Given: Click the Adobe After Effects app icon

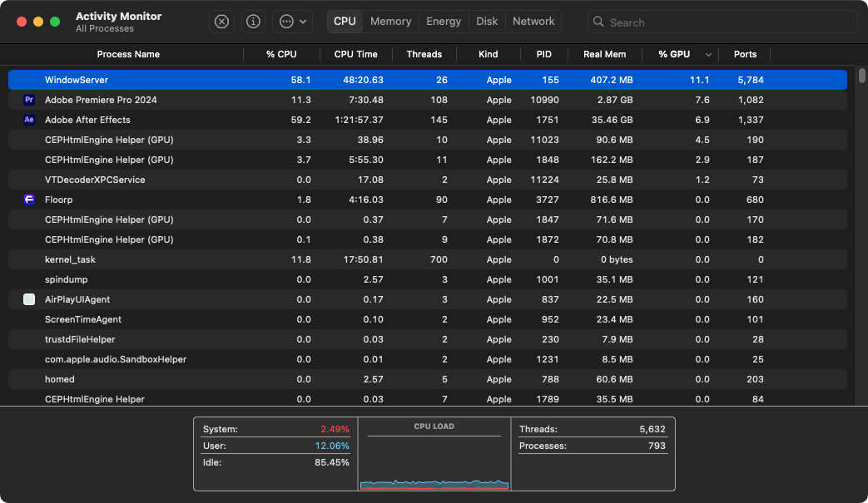Looking at the screenshot, I should (29, 120).
